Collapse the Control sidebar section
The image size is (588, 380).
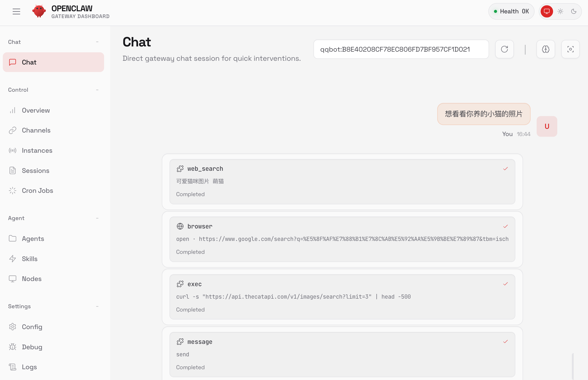coord(97,90)
